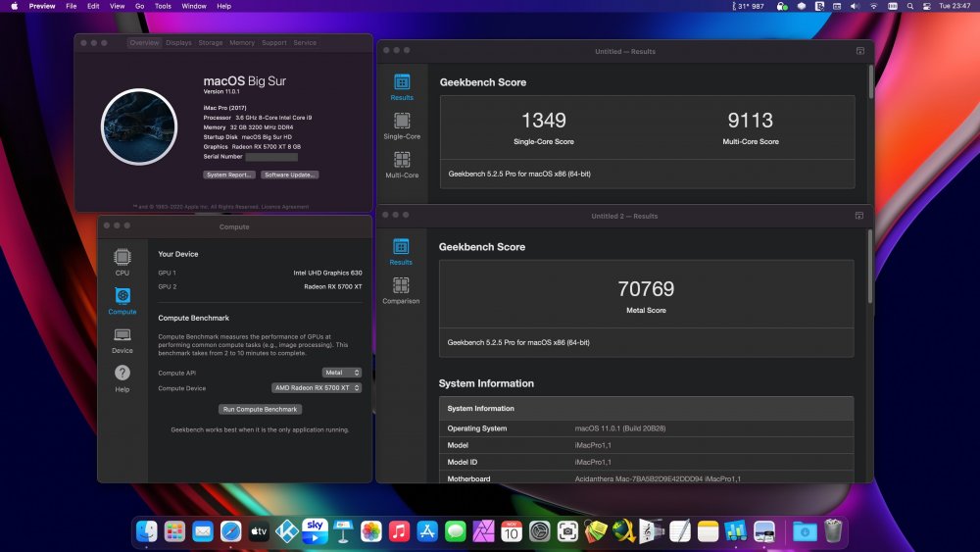Switch to the Service tab

[305, 42]
